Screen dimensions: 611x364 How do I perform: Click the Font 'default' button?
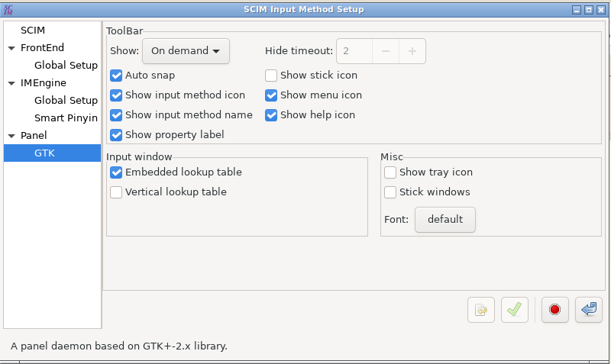[445, 220]
